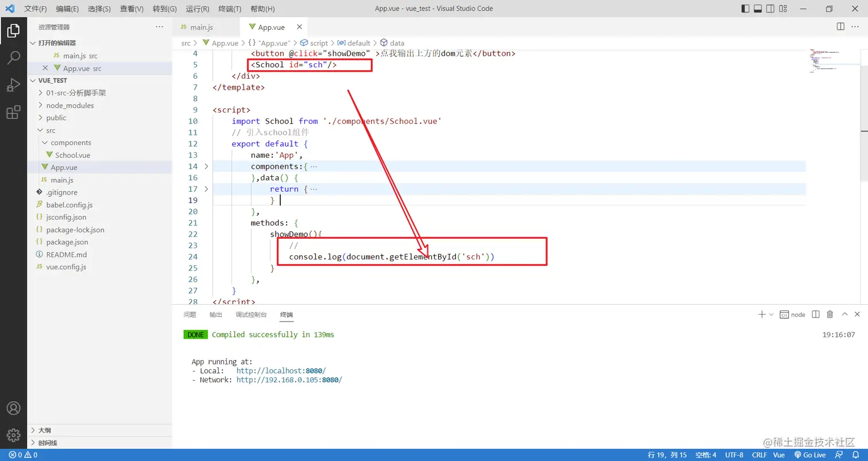The width and height of the screenshot is (868, 461).
Task: Collapse the VUE_TEST root folder
Action: 99,81
